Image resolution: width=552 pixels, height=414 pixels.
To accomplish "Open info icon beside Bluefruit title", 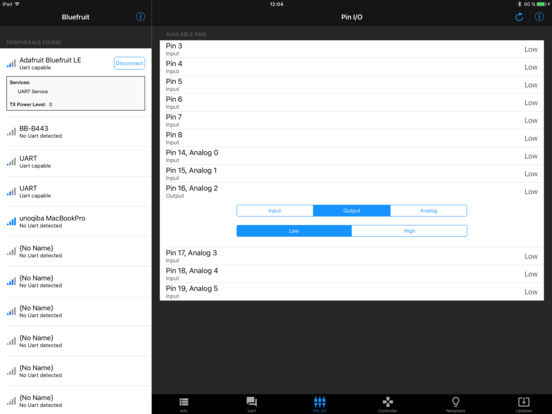I will click(140, 17).
